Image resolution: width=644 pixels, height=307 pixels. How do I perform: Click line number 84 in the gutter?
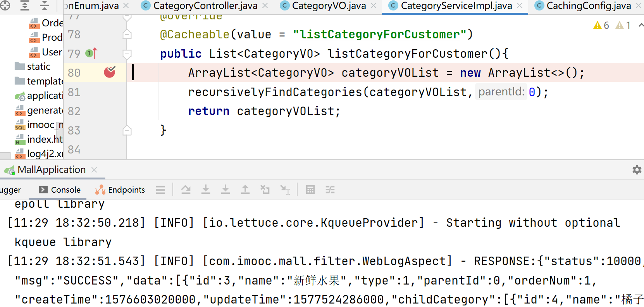[74, 150]
